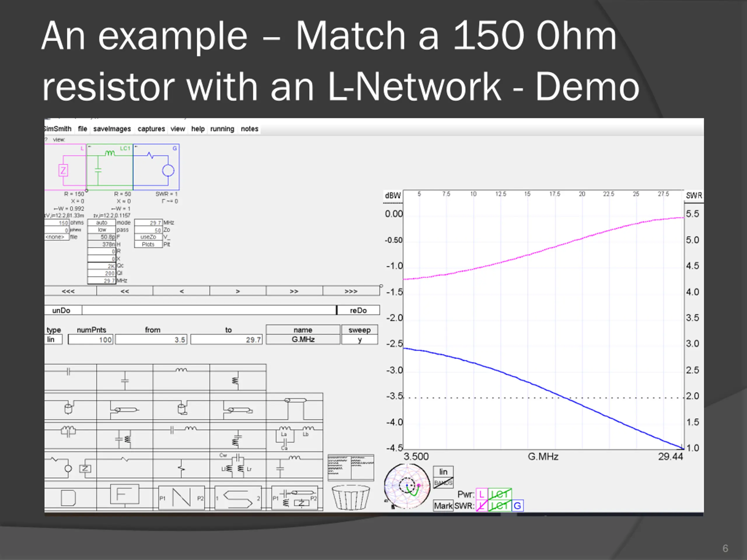The image size is (747, 560).
Task: Toggle the sweep type lin field
Action: tap(54, 339)
